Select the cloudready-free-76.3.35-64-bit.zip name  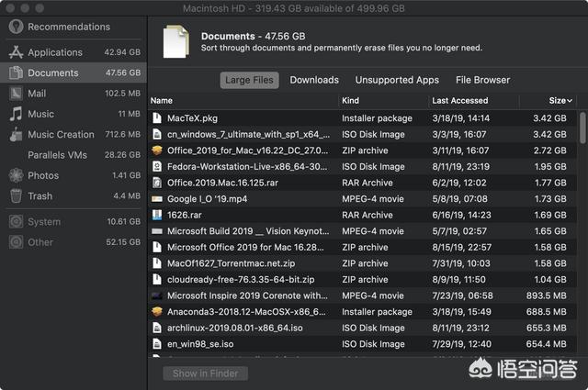(241, 280)
